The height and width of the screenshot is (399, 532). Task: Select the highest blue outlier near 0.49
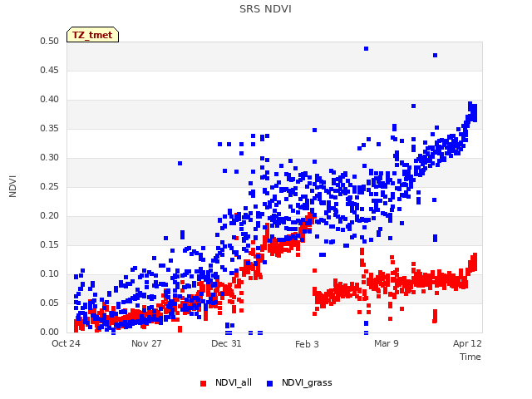point(366,49)
